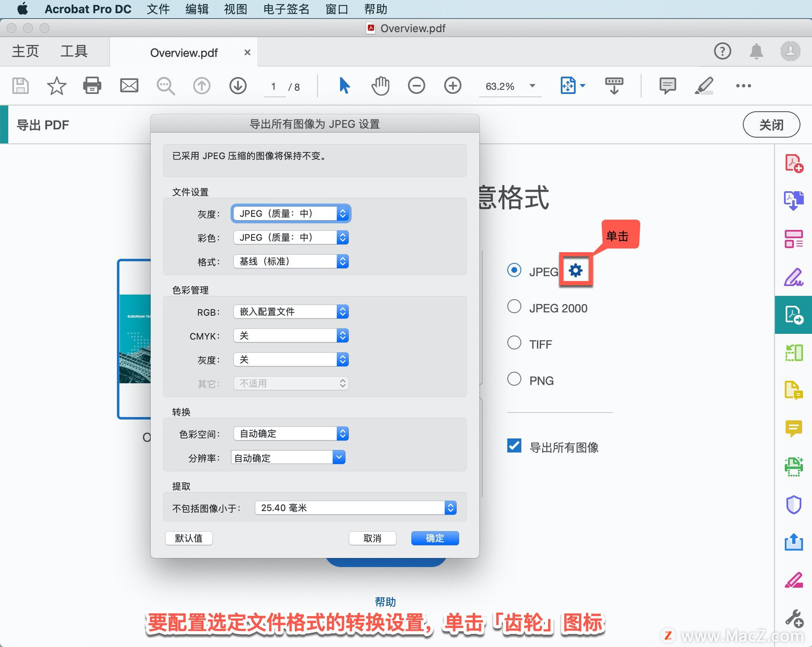Click the add comment speech bubble icon
The image size is (812, 647).
[x=667, y=86]
